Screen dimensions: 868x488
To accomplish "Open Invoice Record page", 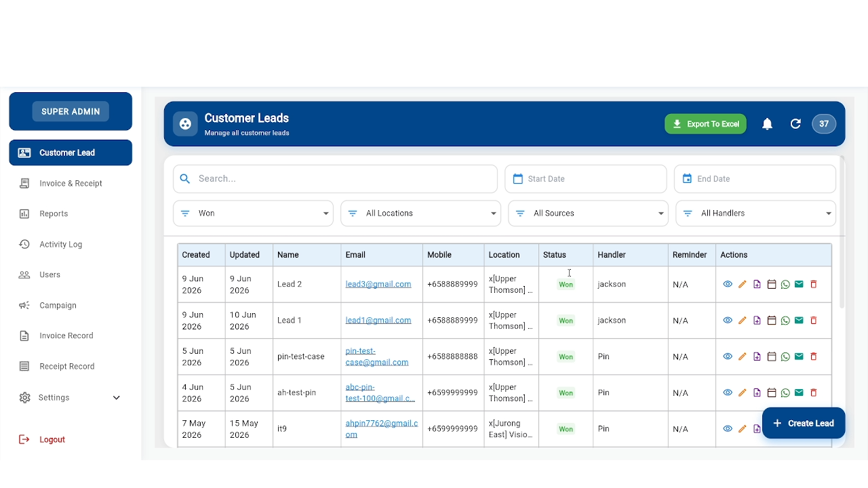I will click(x=71, y=336).
